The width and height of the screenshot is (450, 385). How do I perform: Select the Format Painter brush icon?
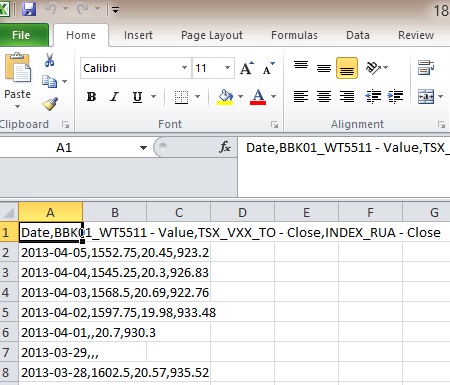click(50, 104)
